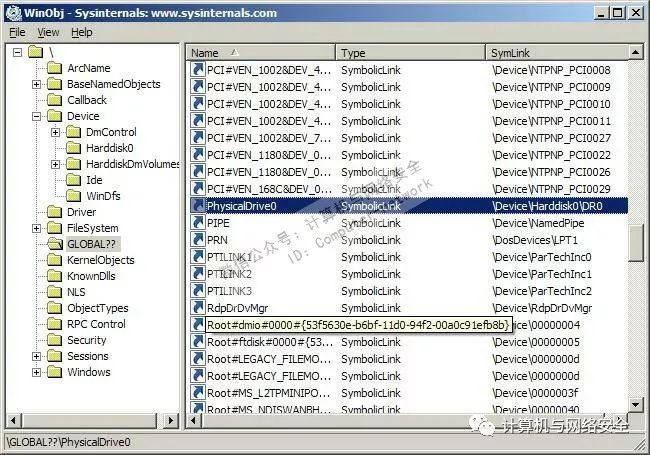Click the list pane scroll down arrow

(x=635, y=404)
